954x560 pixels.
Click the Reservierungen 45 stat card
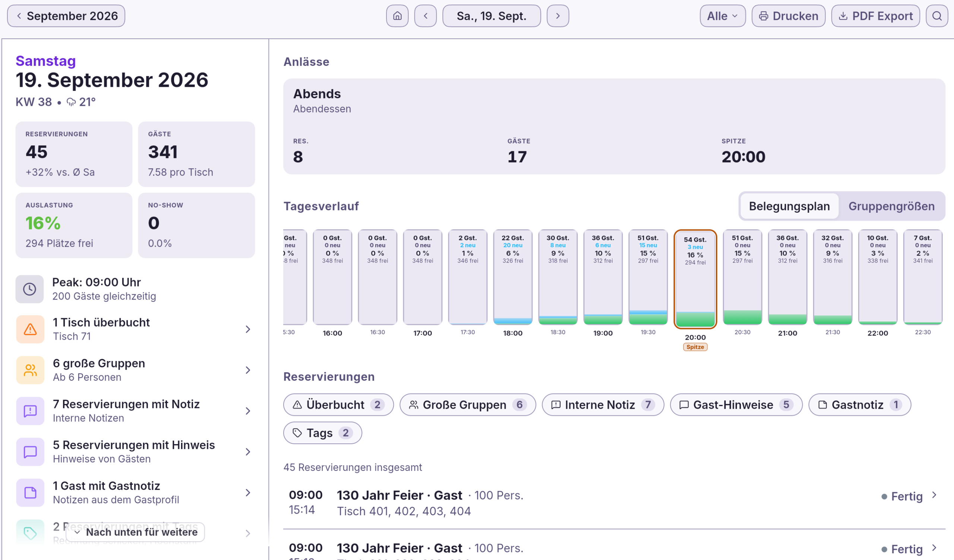pos(74,154)
